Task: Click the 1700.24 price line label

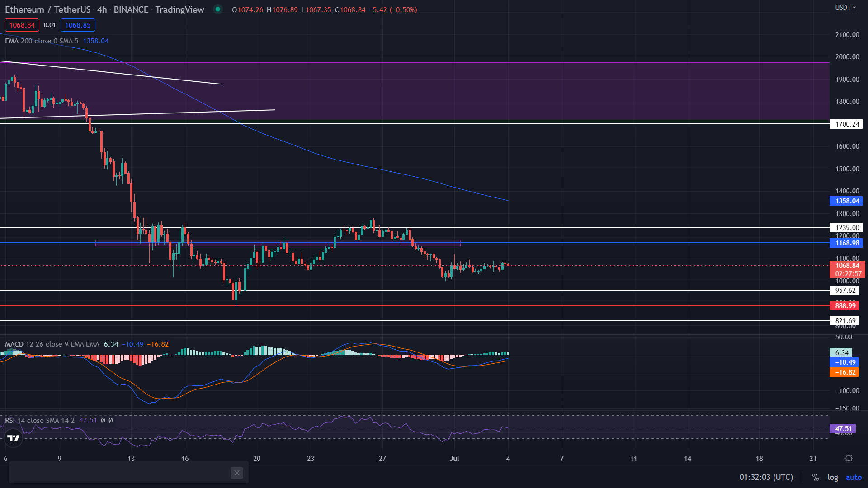Action: (x=846, y=124)
